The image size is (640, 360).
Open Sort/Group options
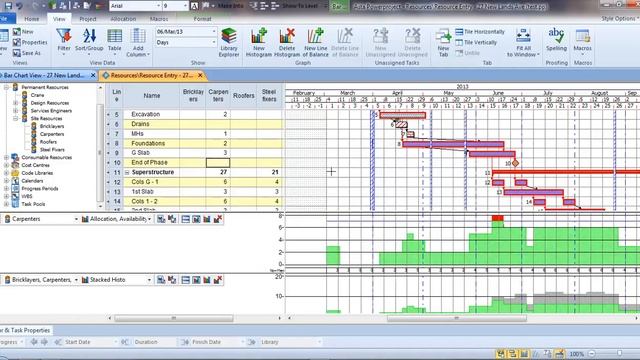click(89, 42)
